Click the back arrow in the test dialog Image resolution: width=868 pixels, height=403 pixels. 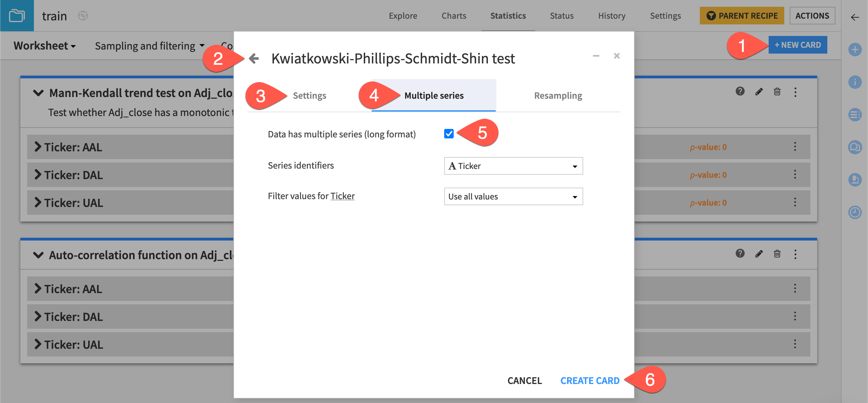pyautogui.click(x=254, y=58)
